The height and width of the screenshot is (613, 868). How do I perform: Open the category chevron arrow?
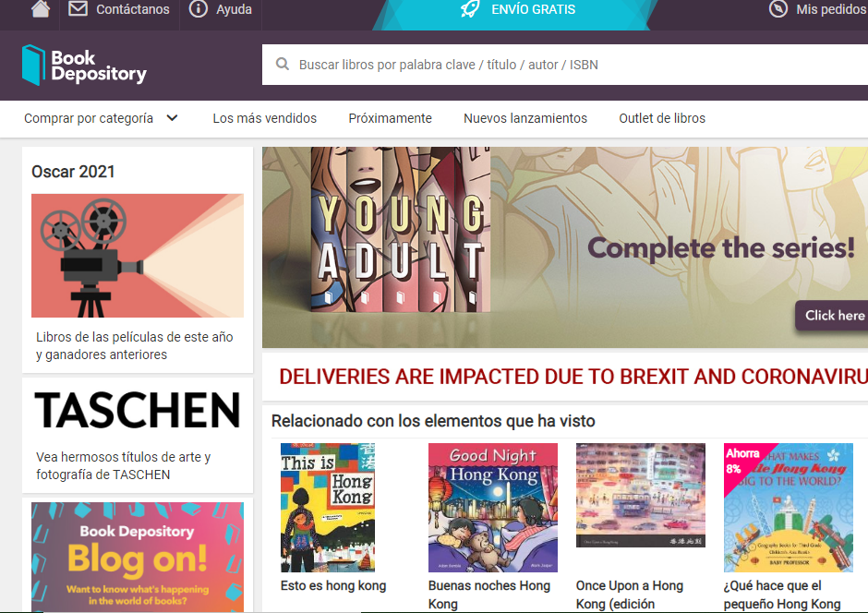(x=171, y=118)
